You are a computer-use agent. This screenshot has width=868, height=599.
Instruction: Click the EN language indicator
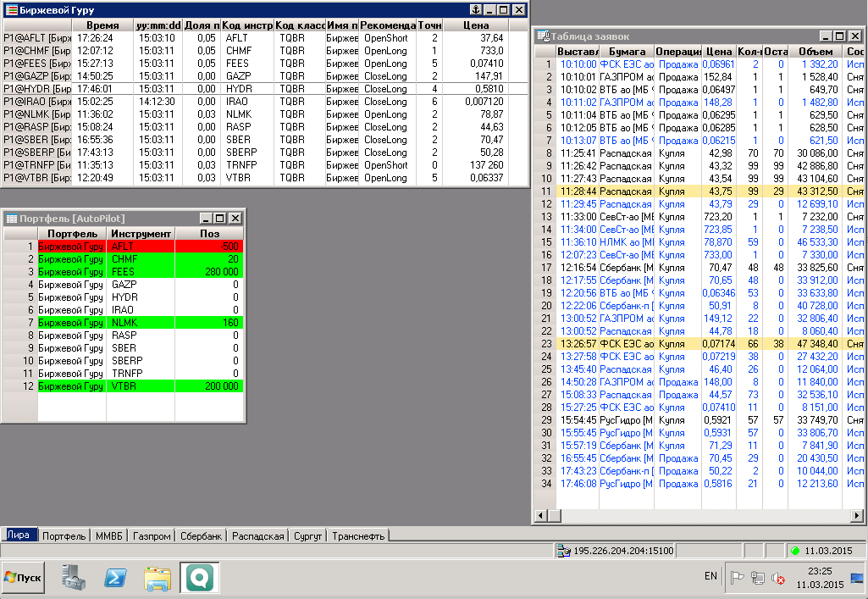click(x=710, y=576)
